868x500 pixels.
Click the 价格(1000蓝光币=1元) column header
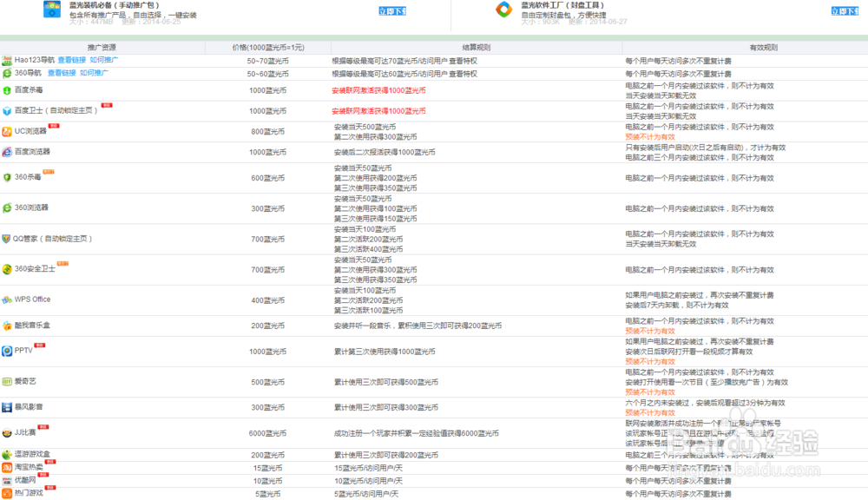click(x=268, y=48)
